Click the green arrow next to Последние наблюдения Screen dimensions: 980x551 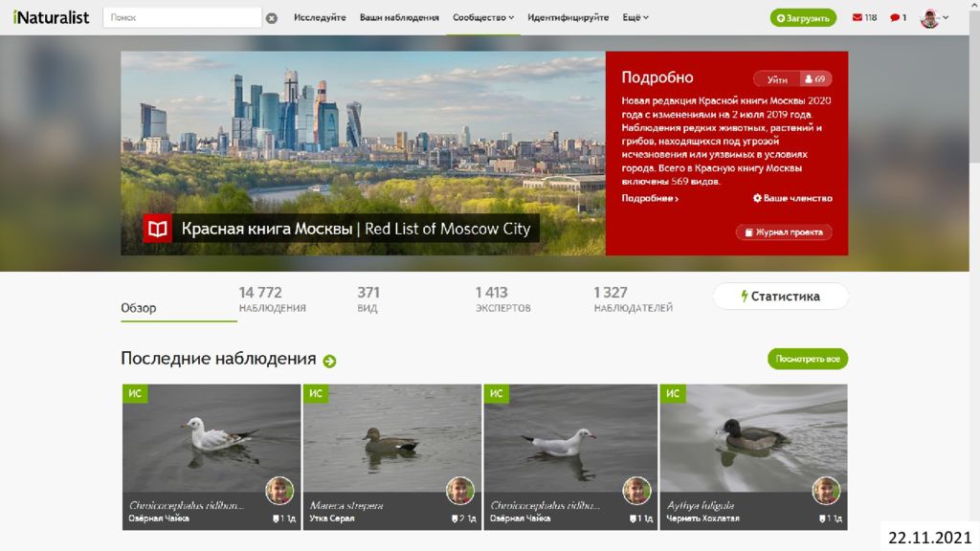[x=329, y=361]
